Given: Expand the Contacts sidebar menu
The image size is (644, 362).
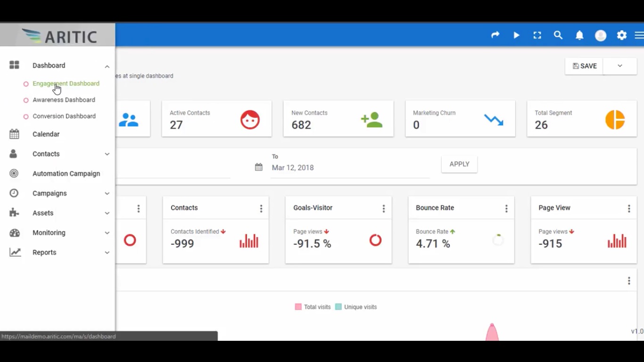Looking at the screenshot, I should 107,154.
